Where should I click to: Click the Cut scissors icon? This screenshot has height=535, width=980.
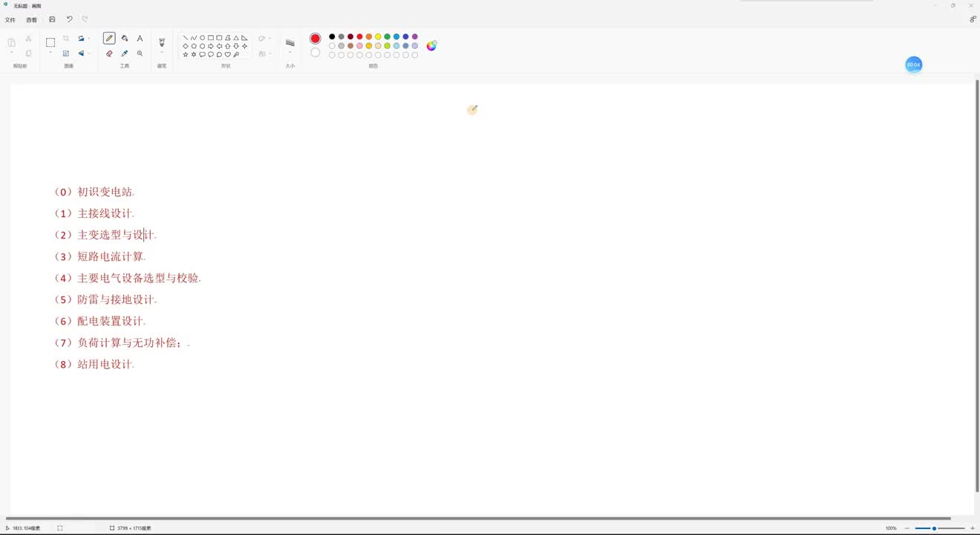click(28, 38)
